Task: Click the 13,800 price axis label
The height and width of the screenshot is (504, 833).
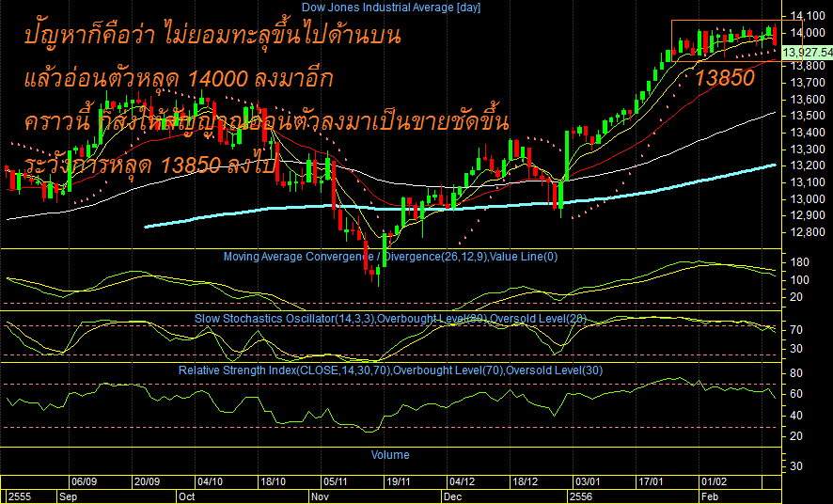Action: [x=808, y=66]
